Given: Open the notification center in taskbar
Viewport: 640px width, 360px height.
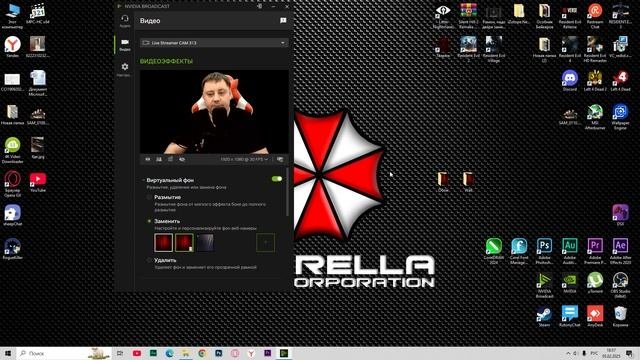Looking at the screenshot, I should pos(629,353).
